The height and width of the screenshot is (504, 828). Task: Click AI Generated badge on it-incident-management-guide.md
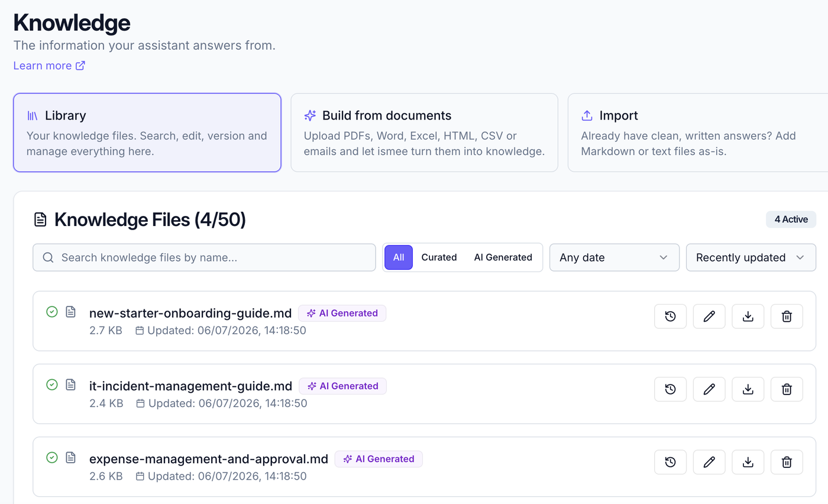point(342,386)
